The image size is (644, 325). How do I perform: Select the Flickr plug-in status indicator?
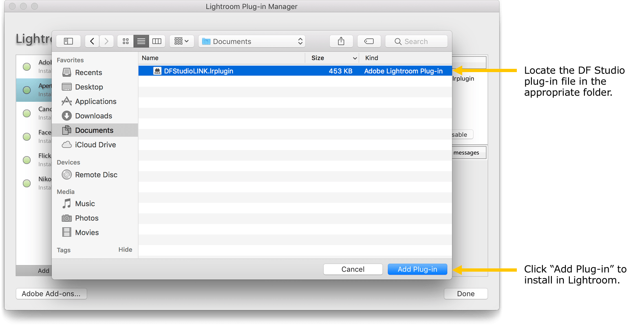tap(27, 160)
